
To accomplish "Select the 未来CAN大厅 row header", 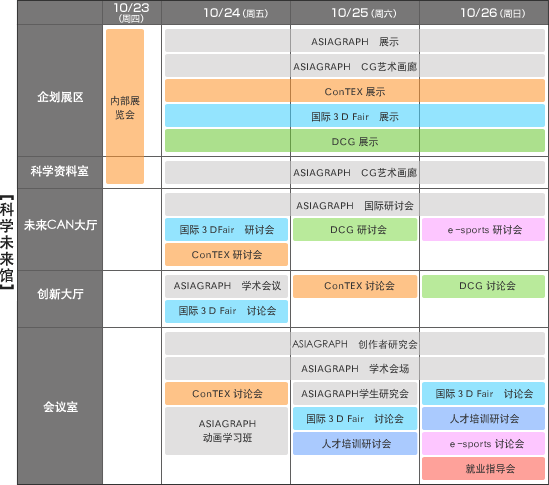I will pos(60,229).
